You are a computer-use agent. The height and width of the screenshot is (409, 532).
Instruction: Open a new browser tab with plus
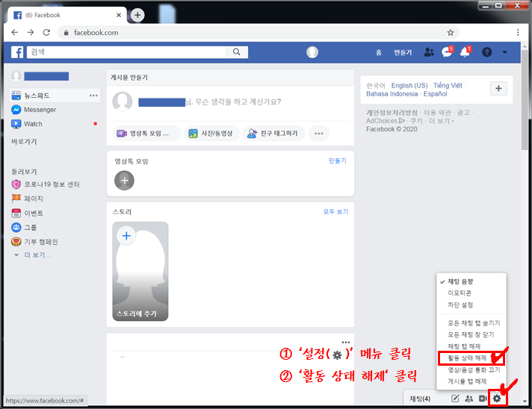coord(137,15)
